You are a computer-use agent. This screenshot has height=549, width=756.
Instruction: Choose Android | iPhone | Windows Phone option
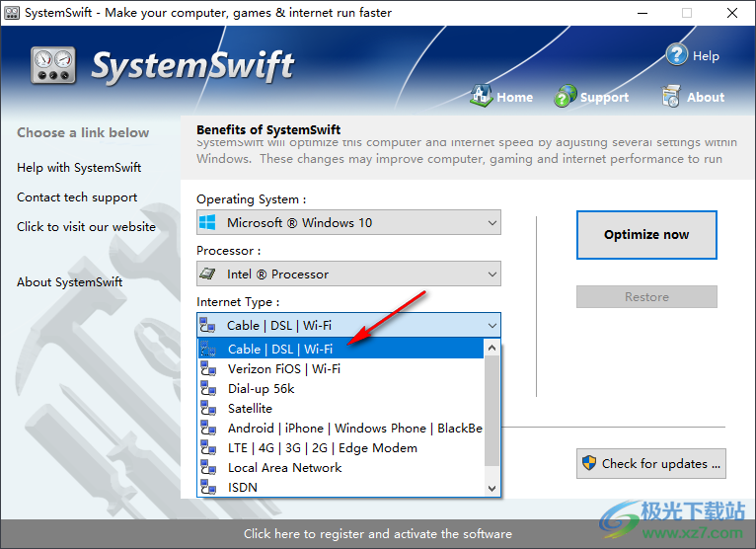(x=340, y=428)
